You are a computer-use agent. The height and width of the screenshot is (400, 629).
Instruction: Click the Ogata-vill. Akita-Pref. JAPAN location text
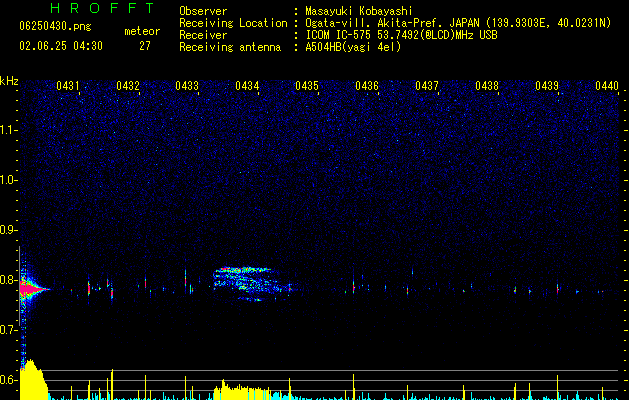458,23
